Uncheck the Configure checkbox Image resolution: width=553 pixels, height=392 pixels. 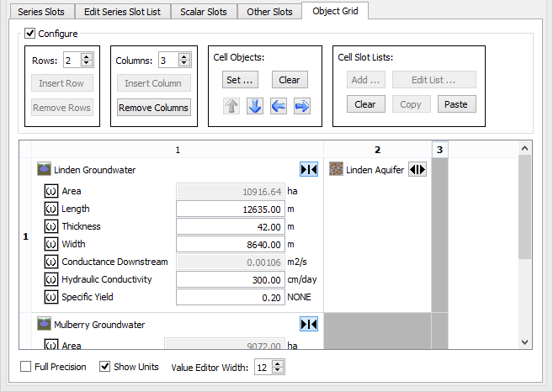(30, 34)
